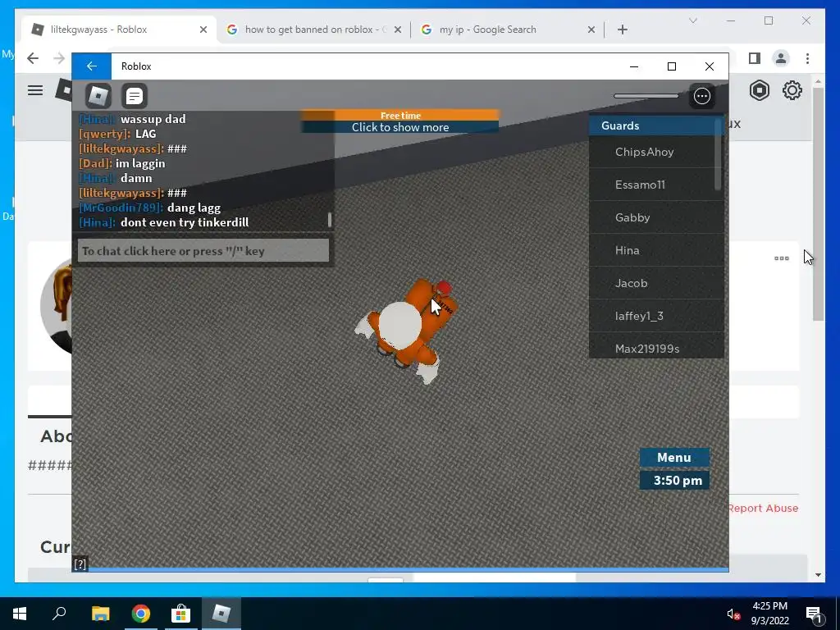Close the liltekgwayass Roblox tab
Viewport: 840px width, 630px height.
203,30
